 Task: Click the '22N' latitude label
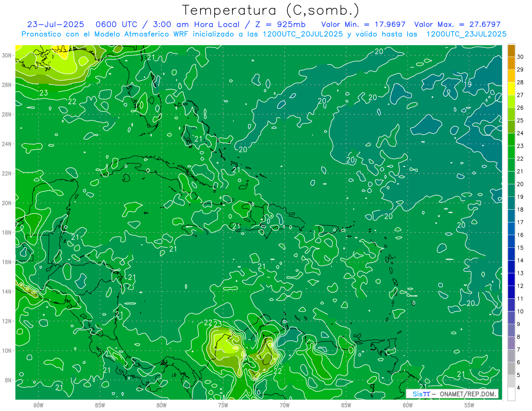[x=7, y=173]
